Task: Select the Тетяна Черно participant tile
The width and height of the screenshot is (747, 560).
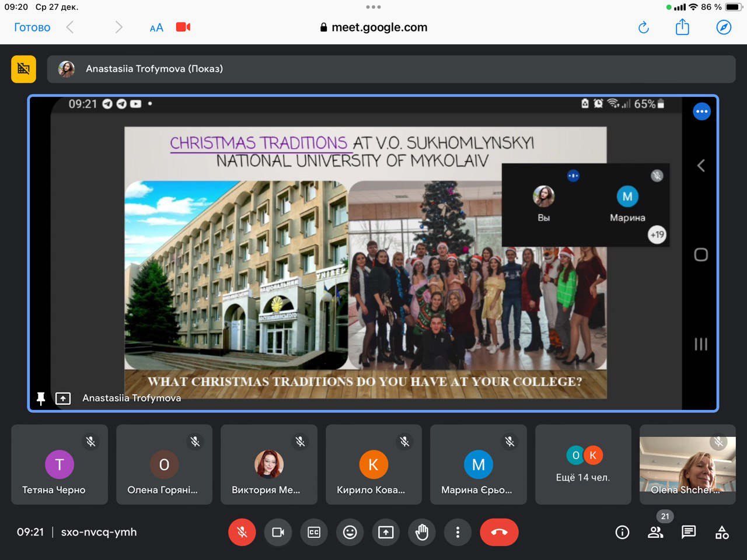Action: coord(60,464)
